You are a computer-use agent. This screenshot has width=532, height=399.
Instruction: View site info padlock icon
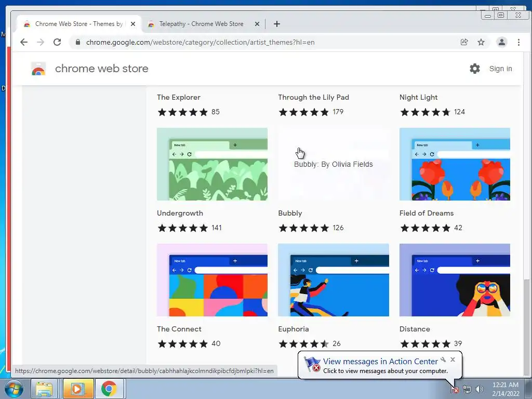click(x=78, y=42)
